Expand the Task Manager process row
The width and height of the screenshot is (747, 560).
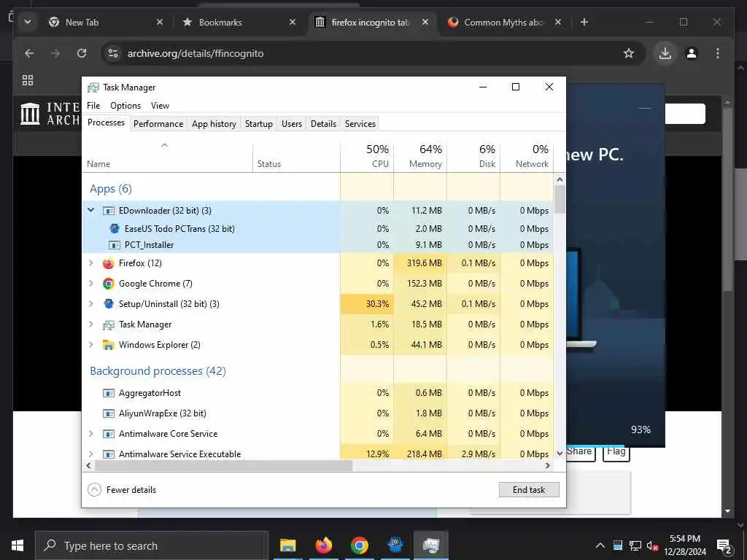[x=91, y=324]
